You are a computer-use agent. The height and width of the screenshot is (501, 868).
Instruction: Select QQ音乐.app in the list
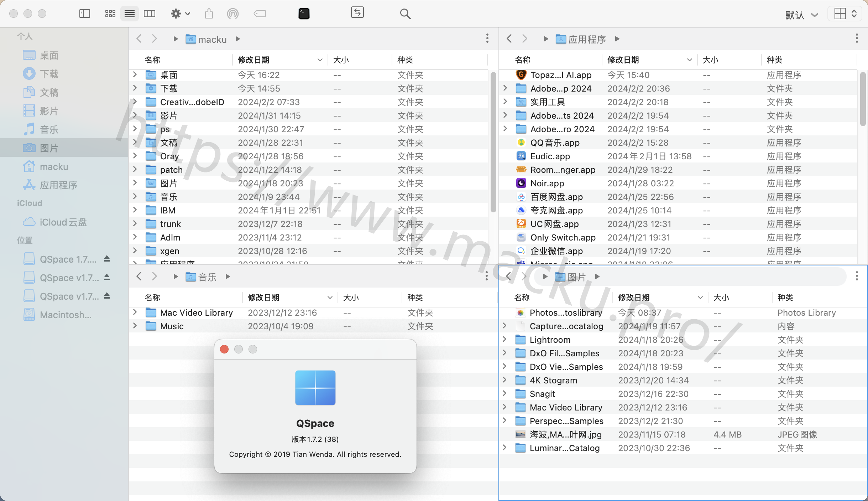pos(678,143)
